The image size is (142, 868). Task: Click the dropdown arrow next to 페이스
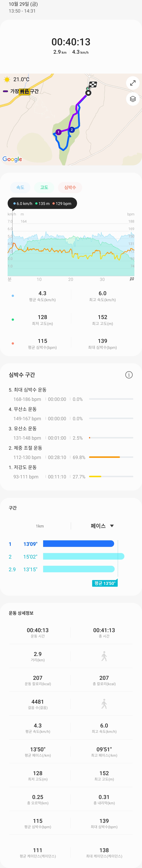point(112,526)
